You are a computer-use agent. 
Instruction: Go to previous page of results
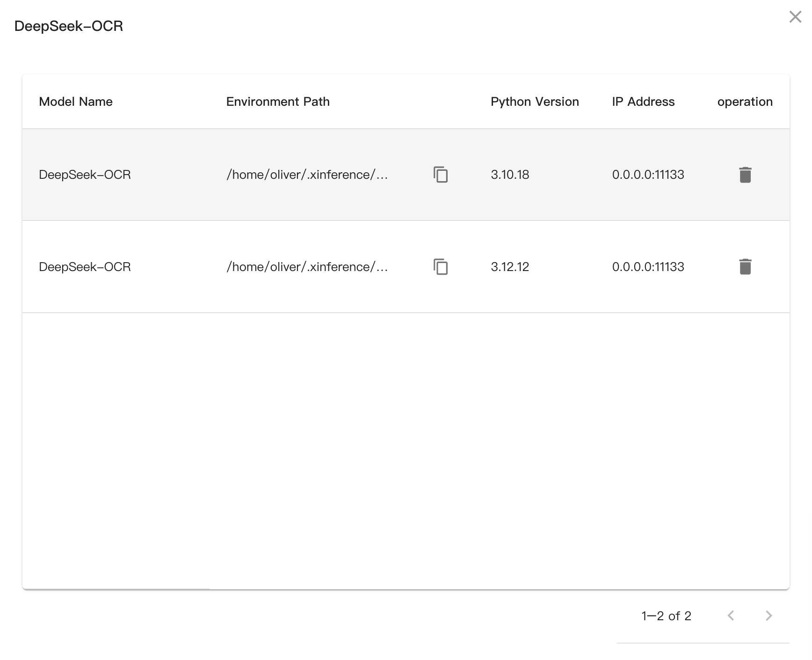click(731, 616)
